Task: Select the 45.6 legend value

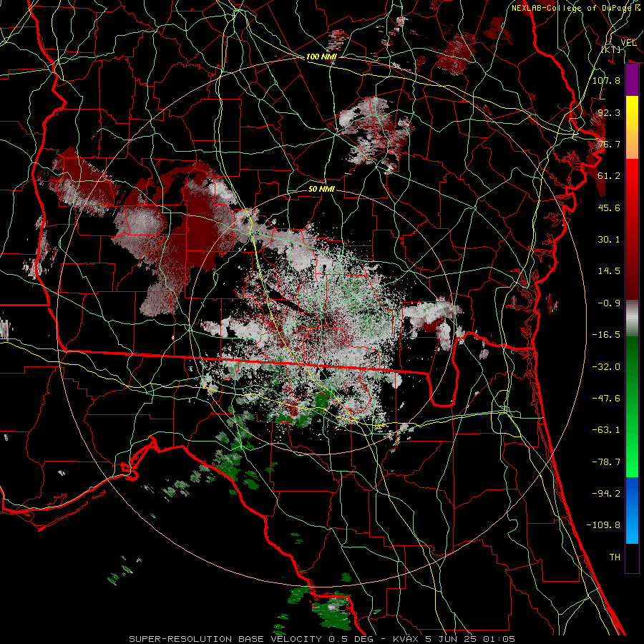Action: coord(609,208)
